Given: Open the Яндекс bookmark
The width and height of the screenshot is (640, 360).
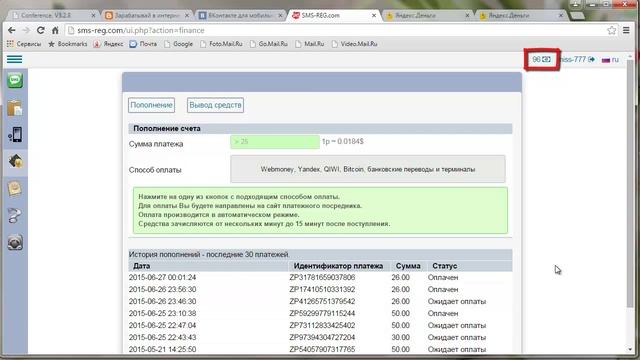Looking at the screenshot, I should tap(108, 44).
